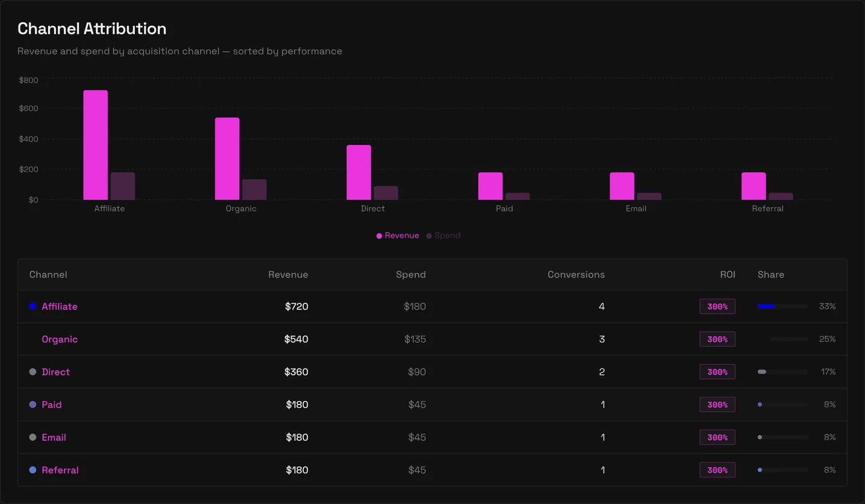Screen dimensions: 865x504
Task: Click the Paid revenue bar in the chart
Action: pos(490,186)
